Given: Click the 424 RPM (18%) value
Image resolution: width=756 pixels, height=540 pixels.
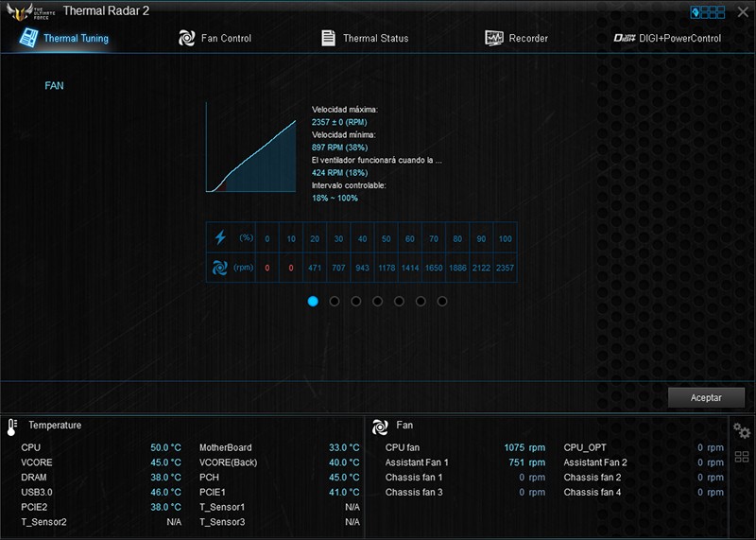Looking at the screenshot, I should (x=339, y=172).
